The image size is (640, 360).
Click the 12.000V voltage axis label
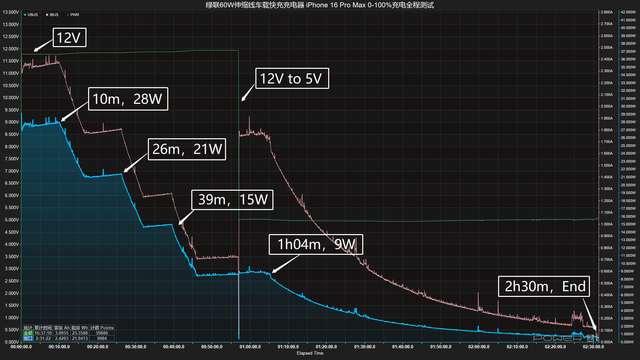click(x=11, y=49)
